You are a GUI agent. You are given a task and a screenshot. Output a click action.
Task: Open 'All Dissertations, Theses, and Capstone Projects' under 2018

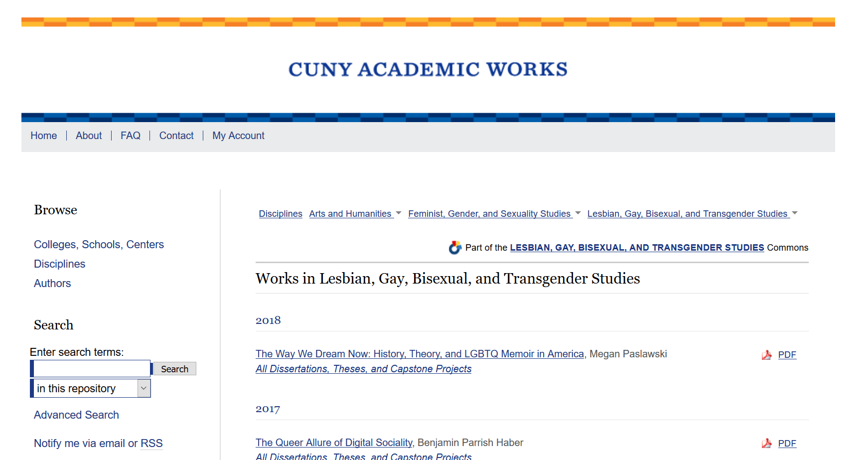[x=363, y=369]
